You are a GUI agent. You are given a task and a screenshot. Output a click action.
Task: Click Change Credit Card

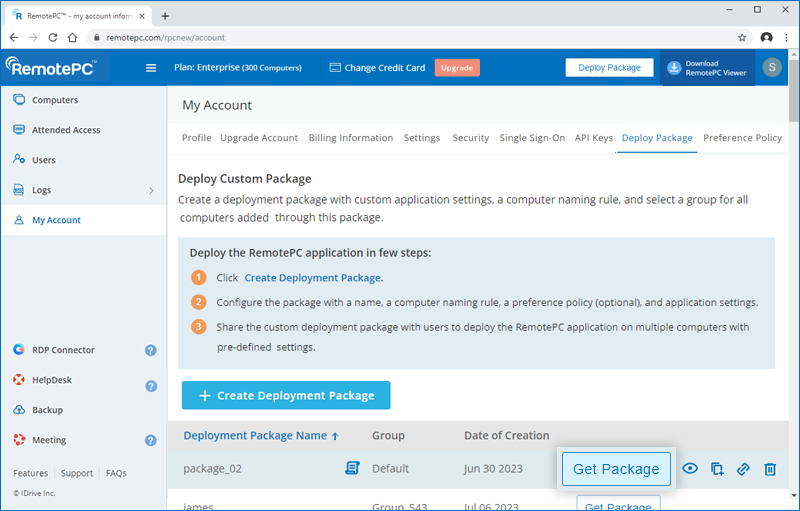(385, 68)
